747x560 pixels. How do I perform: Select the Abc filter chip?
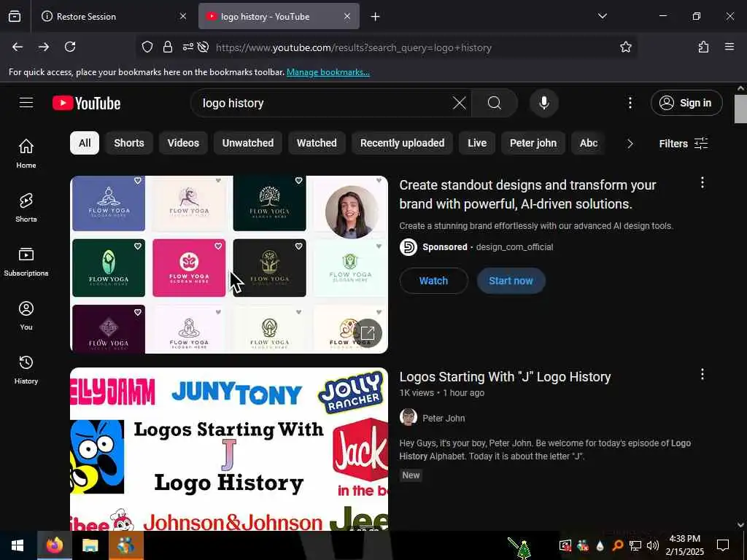(589, 143)
